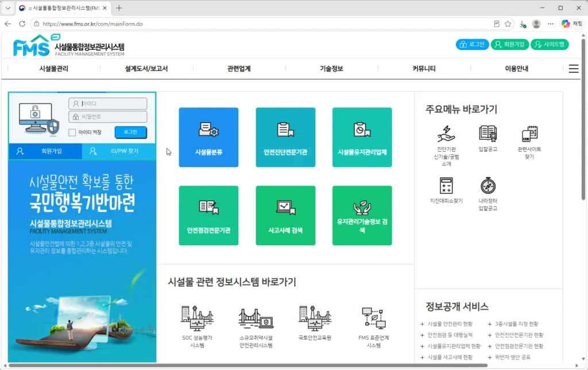Expand 위반자 명단 공표 item
Image resolution: width=588 pixels, height=370 pixels.
point(509,357)
